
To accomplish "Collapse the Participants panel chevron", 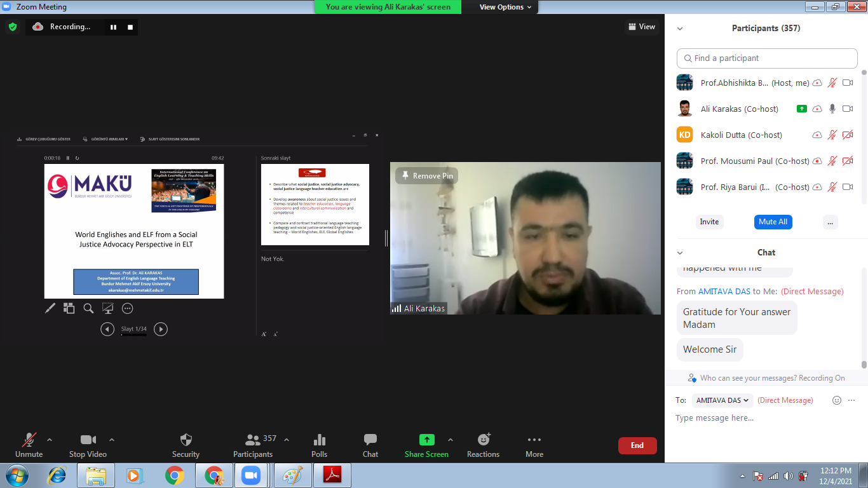I will (x=680, y=29).
